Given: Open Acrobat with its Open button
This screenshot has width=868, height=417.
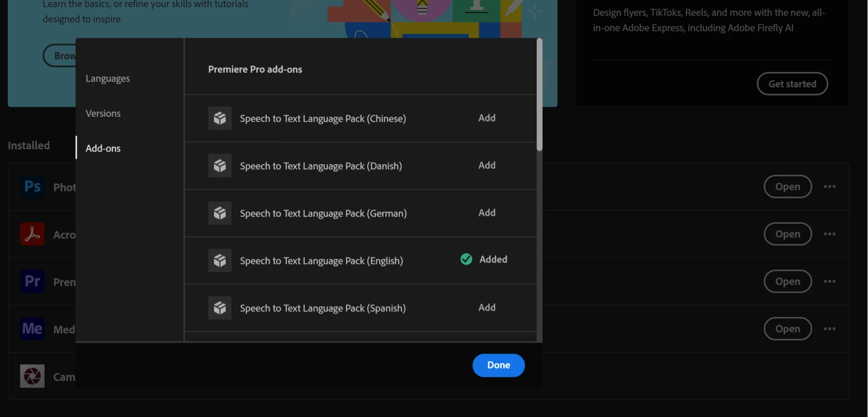Looking at the screenshot, I should pyautogui.click(x=788, y=234).
